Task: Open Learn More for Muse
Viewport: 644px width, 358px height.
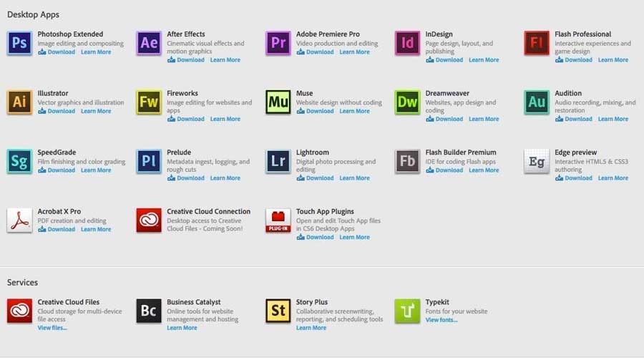Action: coord(355,112)
